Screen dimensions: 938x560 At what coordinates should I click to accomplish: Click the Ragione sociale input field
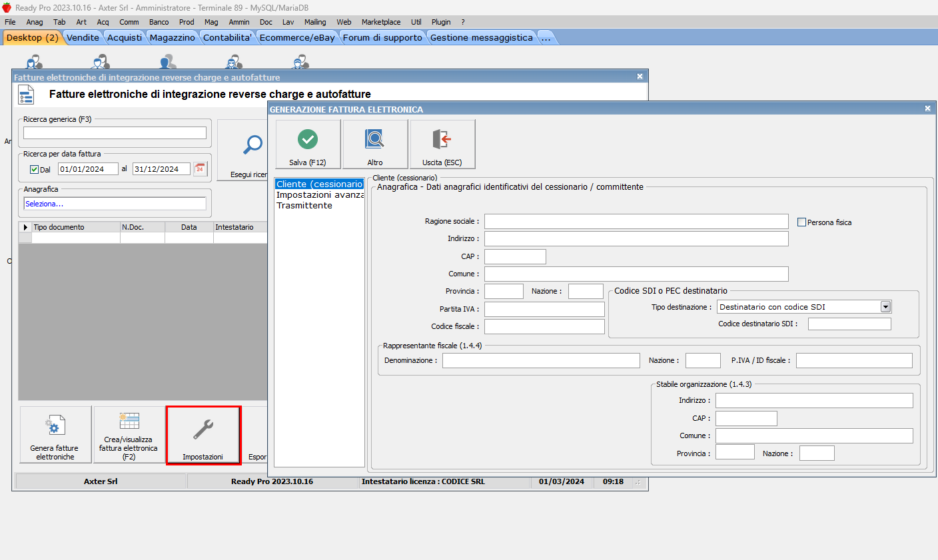click(636, 222)
